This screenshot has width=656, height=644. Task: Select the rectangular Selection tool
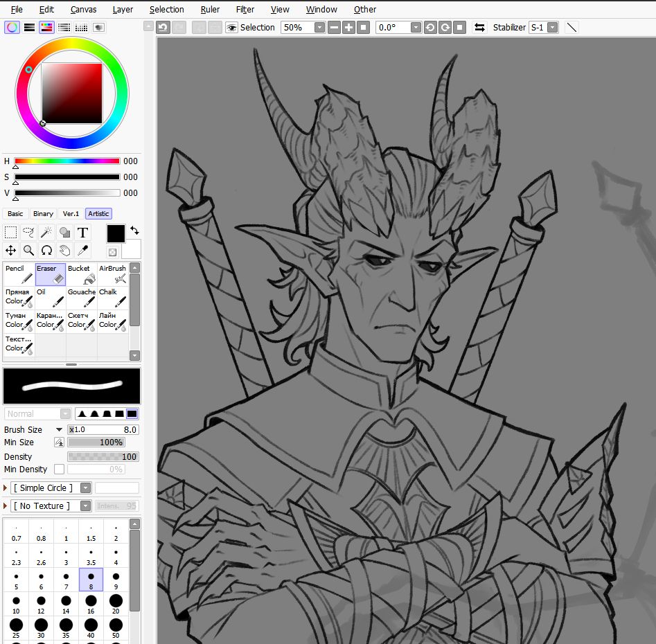click(10, 232)
